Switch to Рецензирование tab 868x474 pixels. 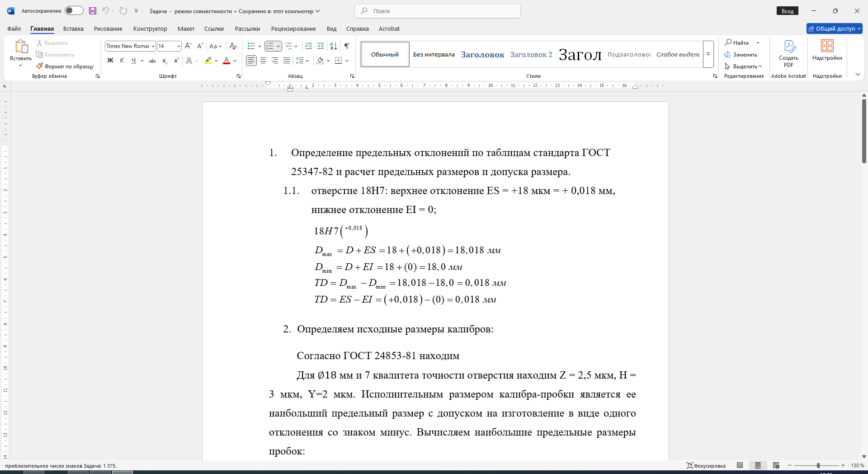click(x=293, y=28)
